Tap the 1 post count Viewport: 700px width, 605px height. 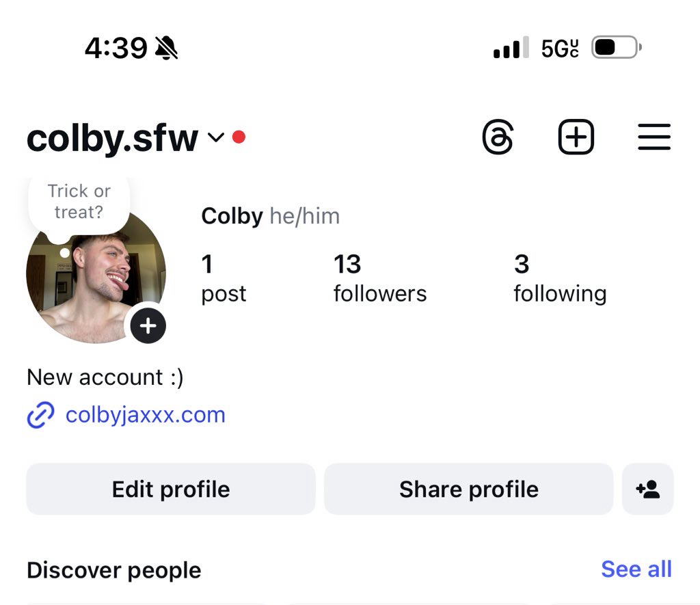pyautogui.click(x=224, y=278)
